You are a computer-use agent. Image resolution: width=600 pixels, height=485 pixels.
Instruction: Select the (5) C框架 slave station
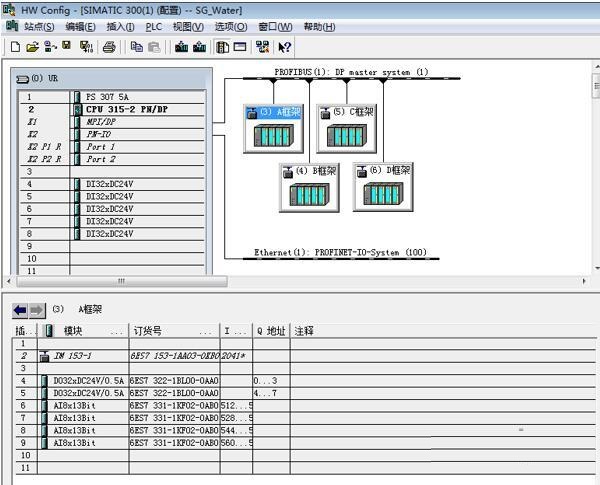(347, 129)
